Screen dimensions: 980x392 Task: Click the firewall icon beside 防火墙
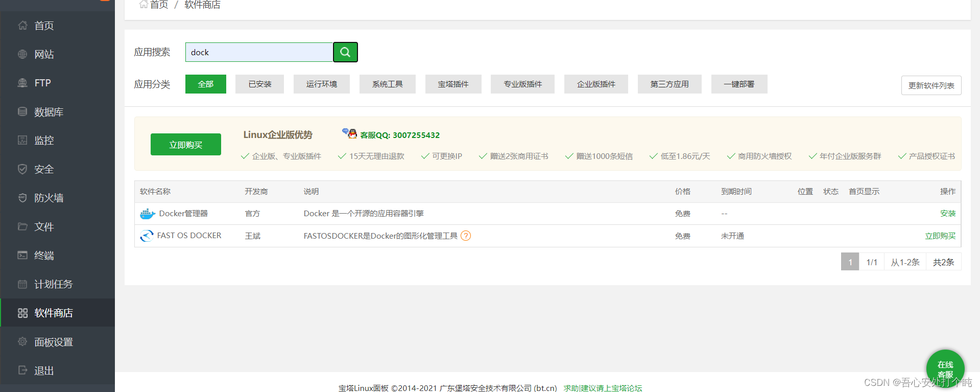(22, 198)
